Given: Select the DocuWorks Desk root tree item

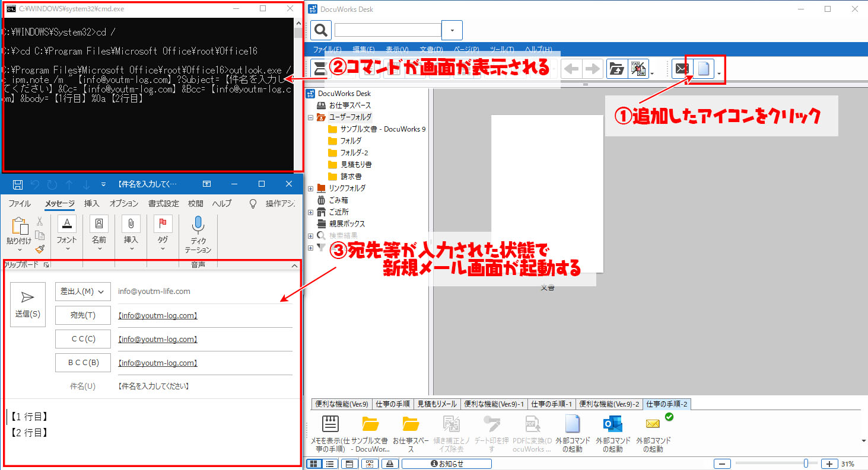Looking at the screenshot, I should [344, 93].
